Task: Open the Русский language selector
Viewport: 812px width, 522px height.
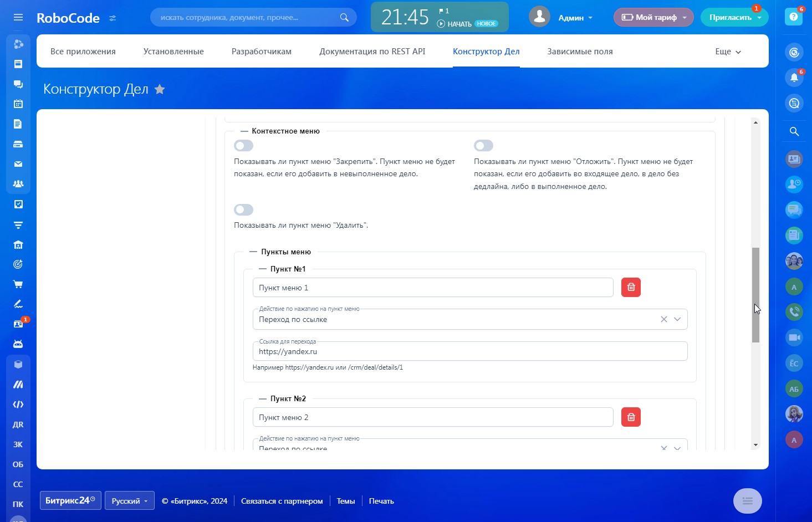Action: pyautogui.click(x=130, y=501)
